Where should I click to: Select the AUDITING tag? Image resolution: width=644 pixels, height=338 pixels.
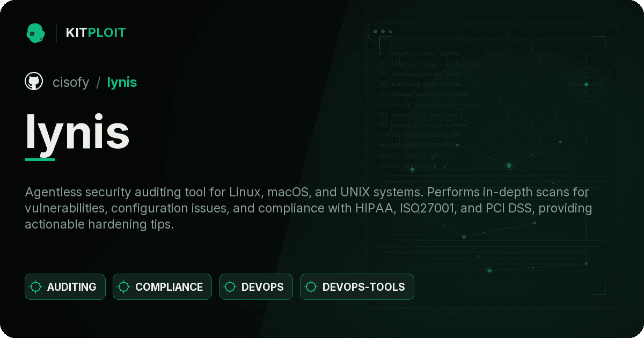pyautogui.click(x=65, y=286)
